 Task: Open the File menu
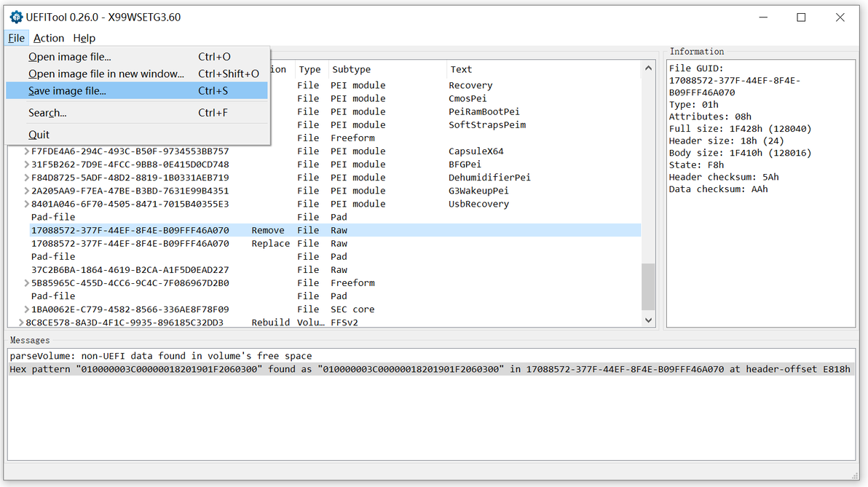(x=16, y=38)
